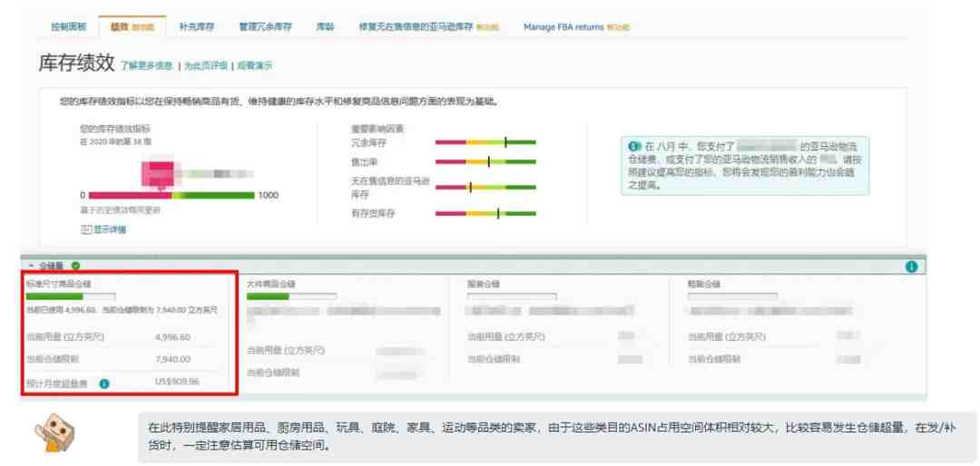Open the 控制面板 tab

(69, 27)
